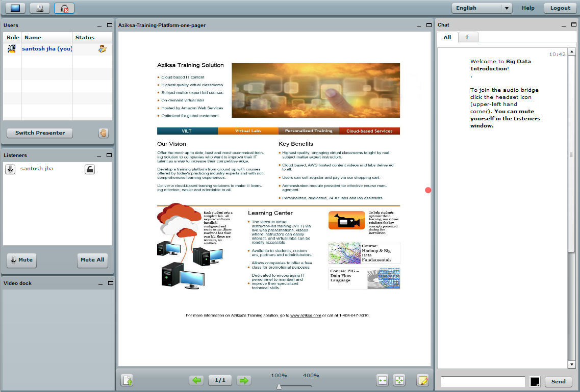Click the moderator role icon for santosh jha
580x392 pixels.
tap(12, 48)
